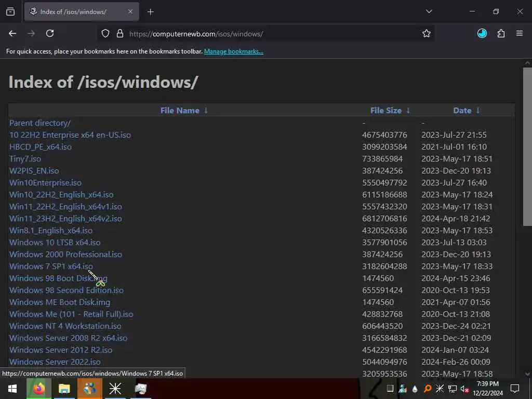Click the computer monitors taskbar icon
This screenshot has width=532, height=399.
pos(140,389)
